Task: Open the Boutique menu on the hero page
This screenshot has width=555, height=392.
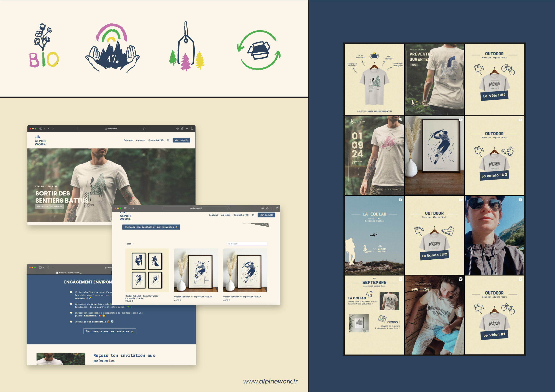Action: pos(128,140)
